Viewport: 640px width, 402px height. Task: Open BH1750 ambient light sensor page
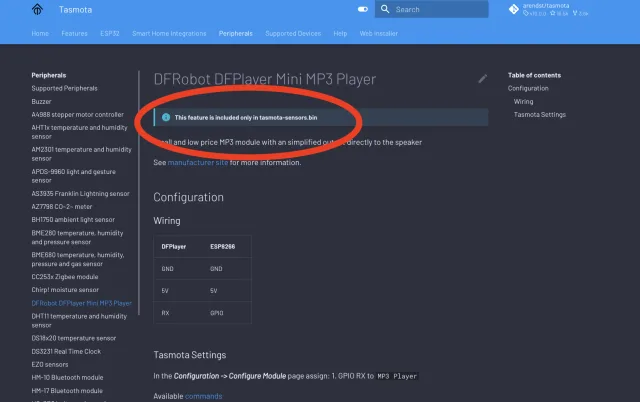[x=73, y=220]
